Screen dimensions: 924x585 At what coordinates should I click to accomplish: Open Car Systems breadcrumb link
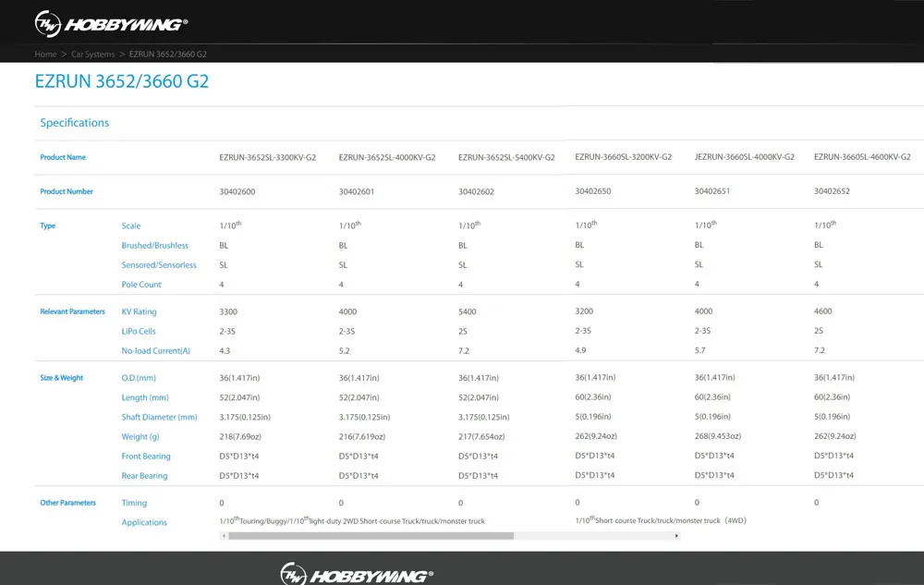click(x=93, y=55)
